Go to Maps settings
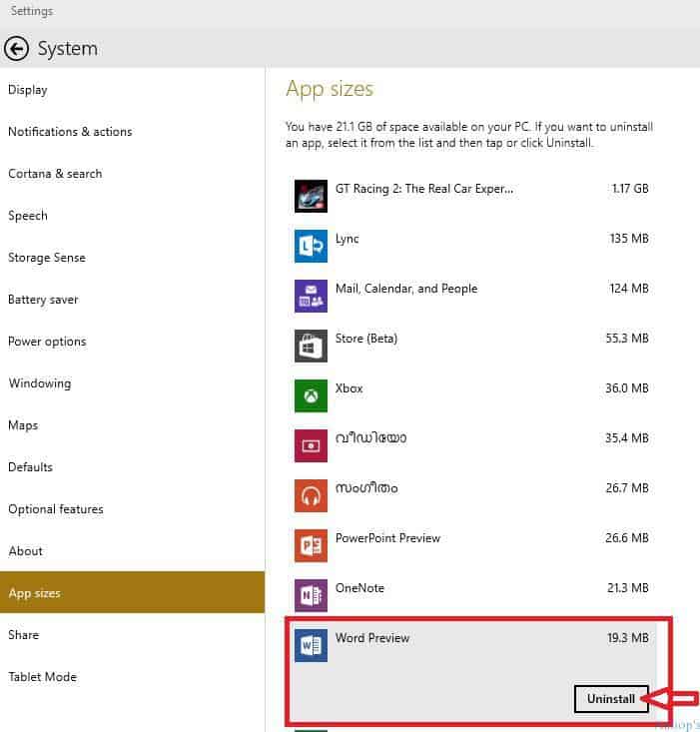Viewport: 700px width, 732px height. (132, 425)
